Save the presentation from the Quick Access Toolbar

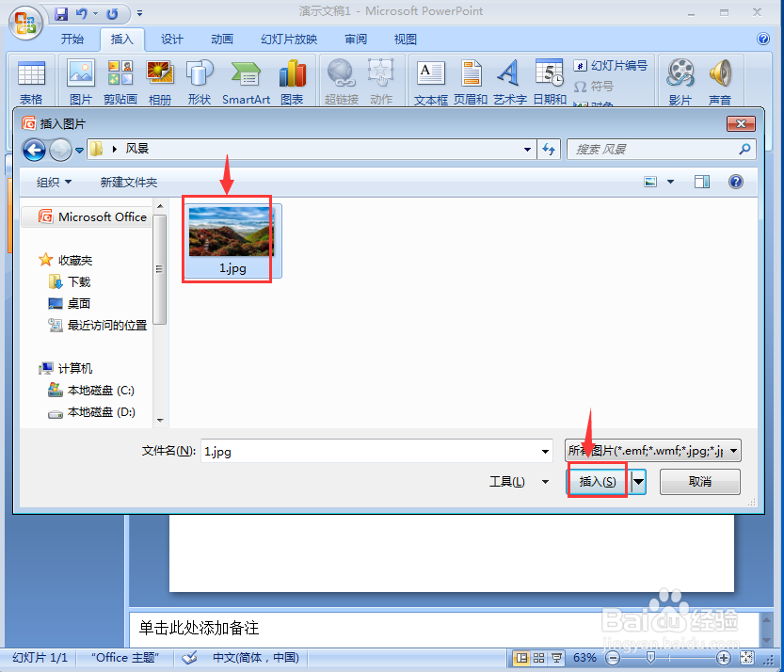[61, 13]
